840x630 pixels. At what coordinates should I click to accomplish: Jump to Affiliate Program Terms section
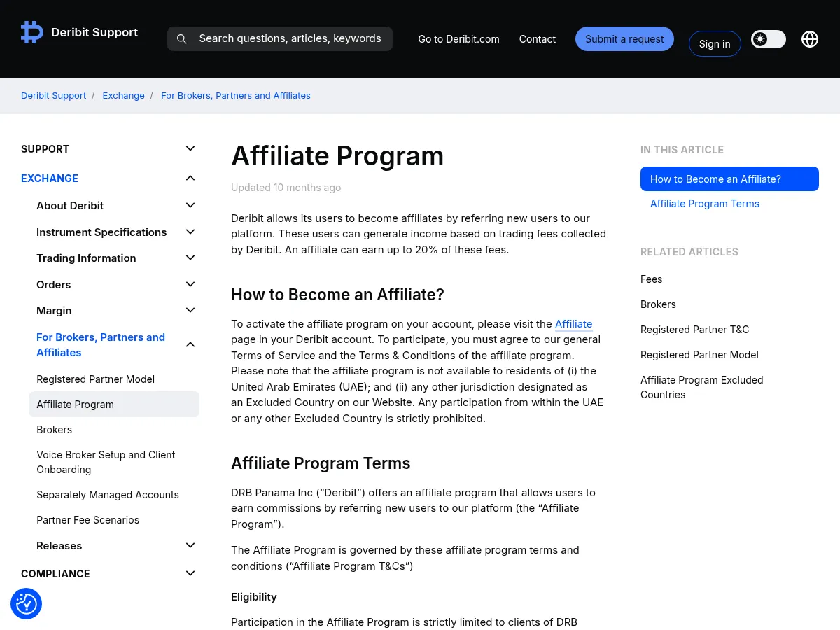(704, 204)
